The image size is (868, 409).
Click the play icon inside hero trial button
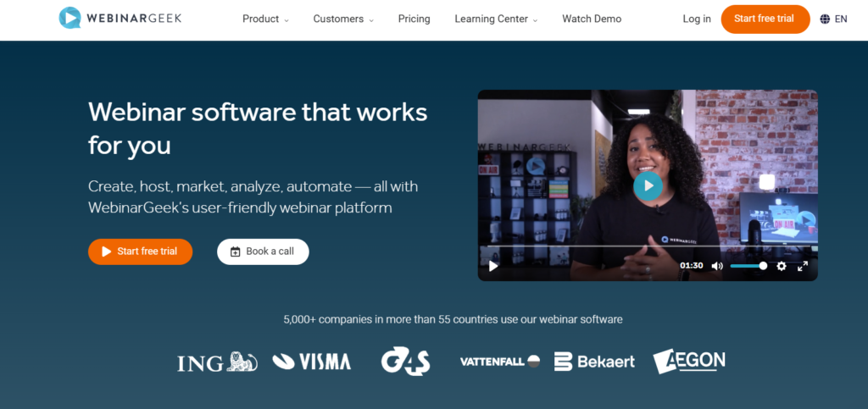107,252
